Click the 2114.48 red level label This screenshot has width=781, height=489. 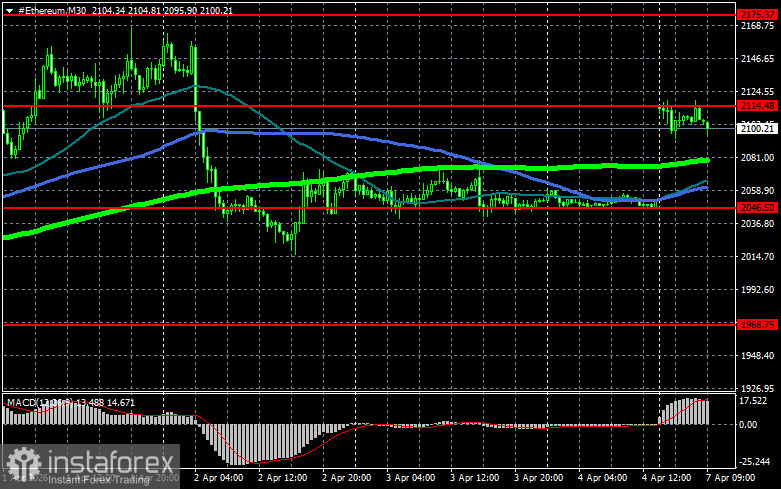[758, 106]
